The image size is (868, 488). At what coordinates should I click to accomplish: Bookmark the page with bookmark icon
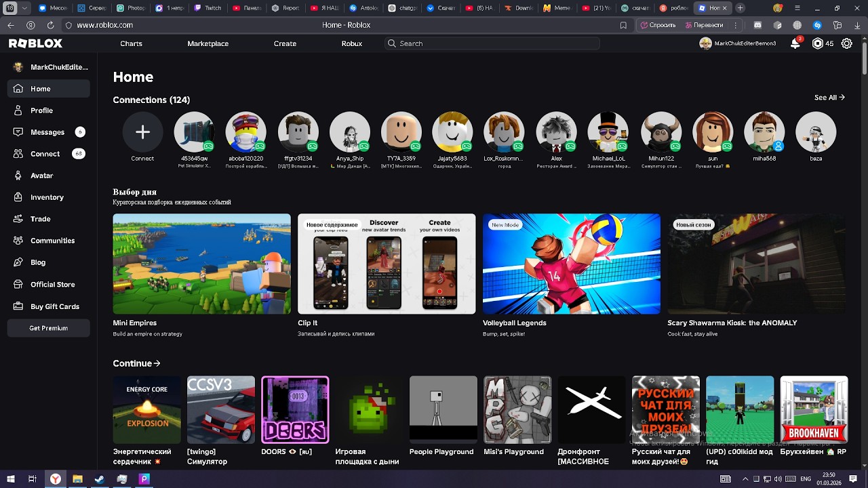pos(623,25)
